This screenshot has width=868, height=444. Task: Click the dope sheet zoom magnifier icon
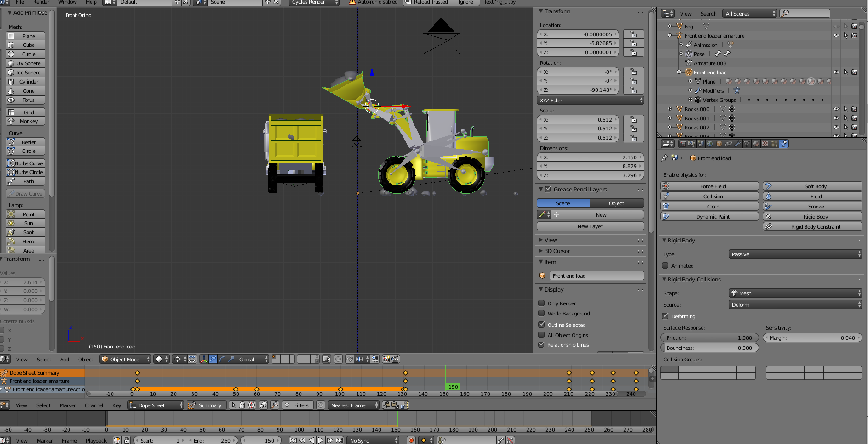(274, 405)
